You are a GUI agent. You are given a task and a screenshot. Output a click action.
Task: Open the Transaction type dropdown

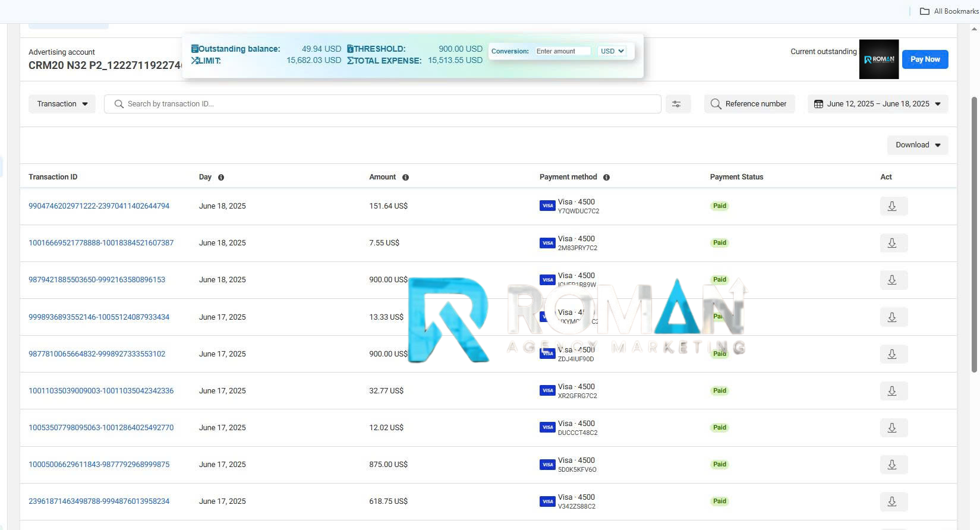click(x=62, y=104)
